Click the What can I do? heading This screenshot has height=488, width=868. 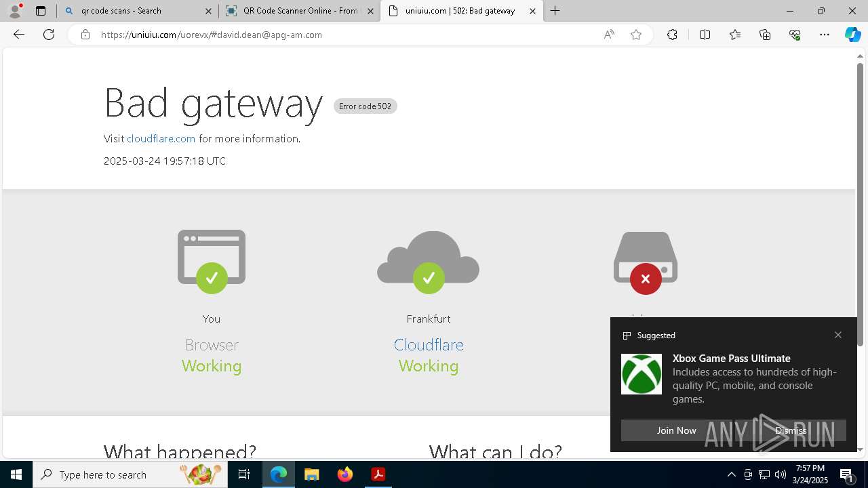coord(496,451)
